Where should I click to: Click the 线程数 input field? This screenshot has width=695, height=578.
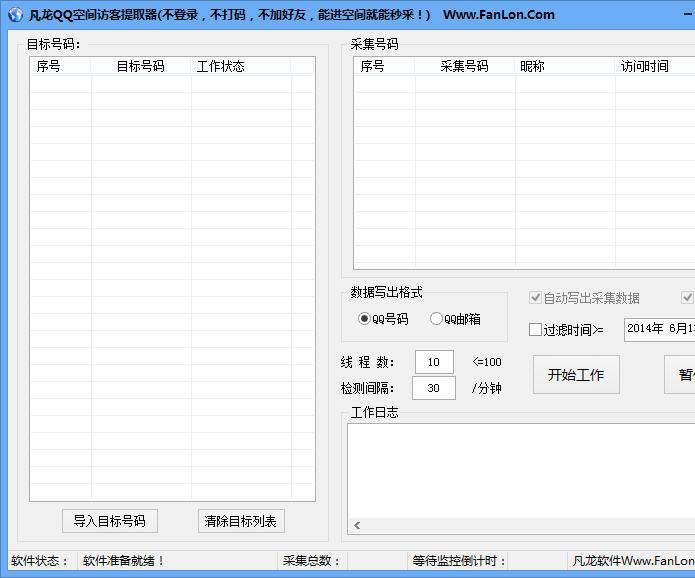click(x=433, y=362)
